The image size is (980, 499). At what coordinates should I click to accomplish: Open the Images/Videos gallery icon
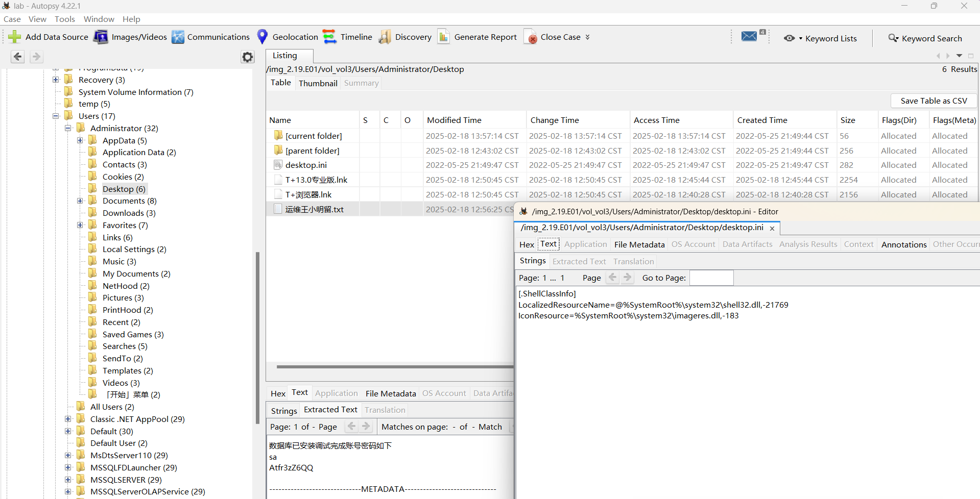[101, 37]
